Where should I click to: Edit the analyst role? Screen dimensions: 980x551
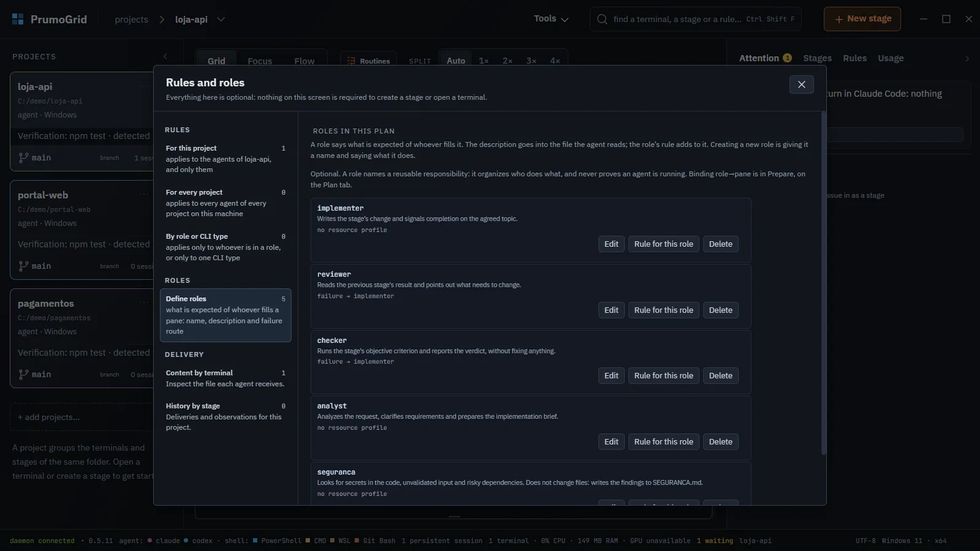611,441
